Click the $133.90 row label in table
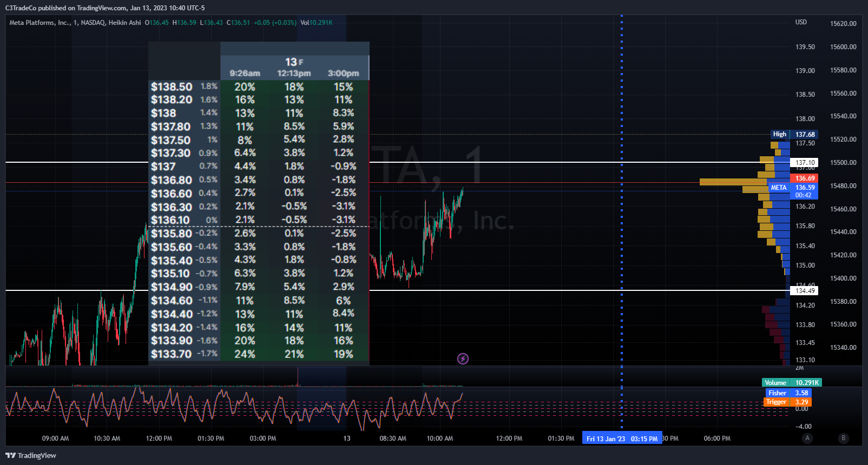868x465 pixels. [x=172, y=341]
